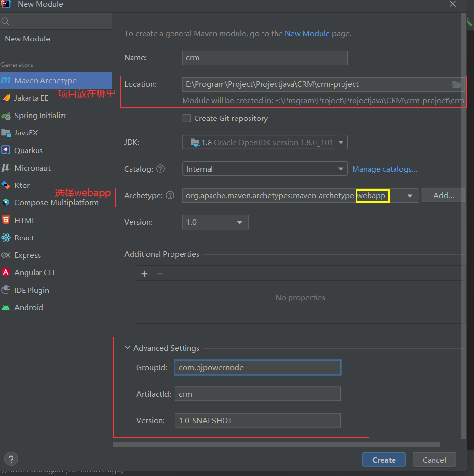Click the horizontal scrollbar at bottom

pos(276,445)
